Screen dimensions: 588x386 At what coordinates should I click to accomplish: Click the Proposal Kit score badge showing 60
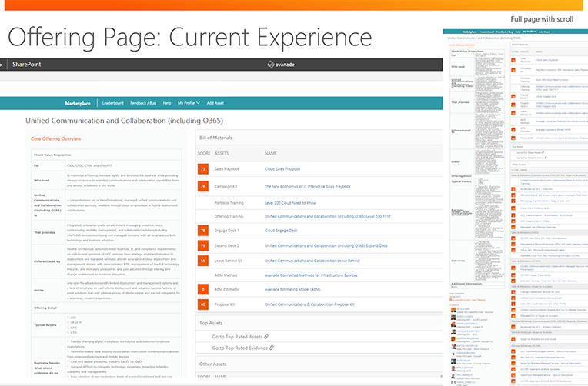203,304
